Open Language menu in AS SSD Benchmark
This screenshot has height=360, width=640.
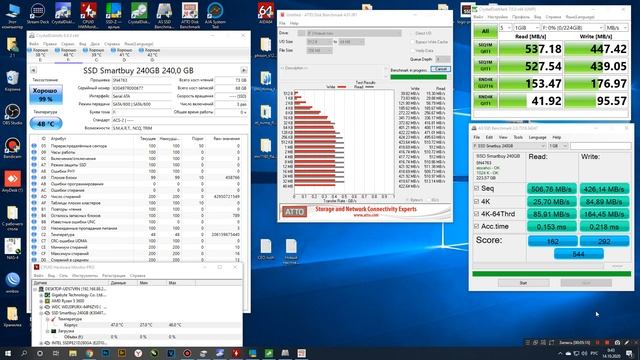tap(537, 137)
